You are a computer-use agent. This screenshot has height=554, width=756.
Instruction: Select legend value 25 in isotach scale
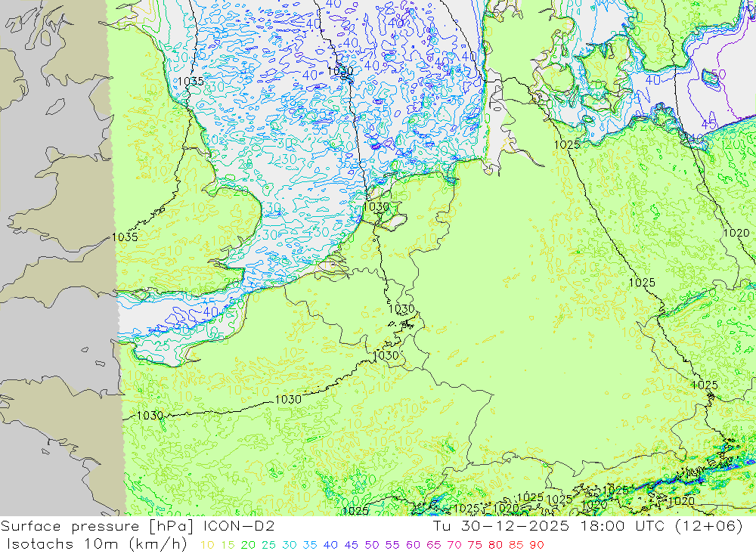pos(269,545)
